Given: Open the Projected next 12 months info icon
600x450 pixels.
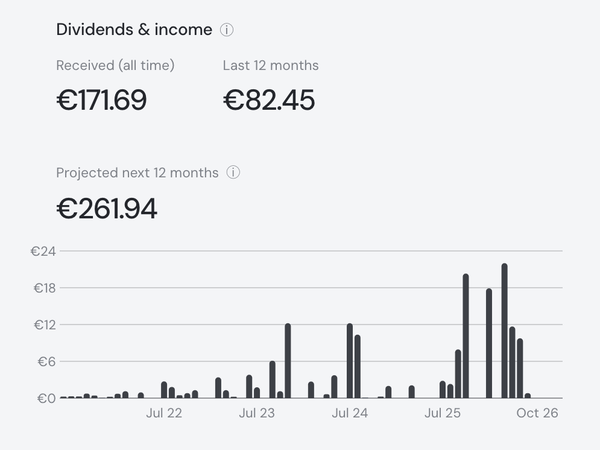Looking at the screenshot, I should [x=233, y=173].
